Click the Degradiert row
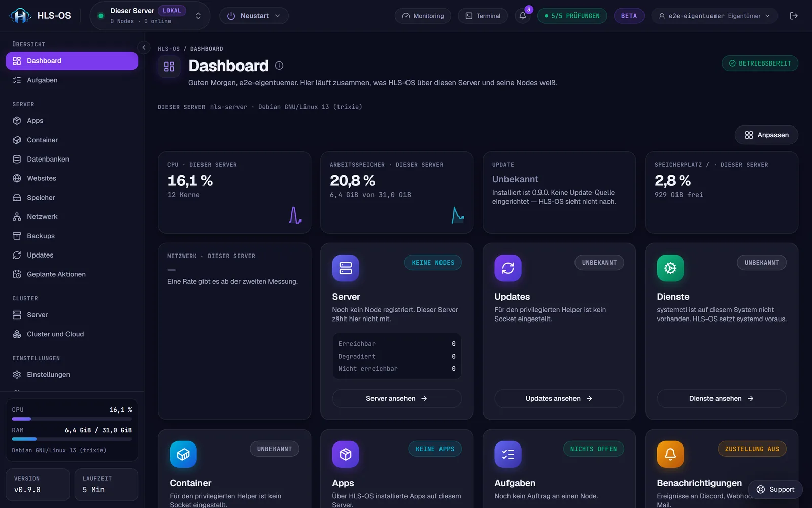 point(397,357)
